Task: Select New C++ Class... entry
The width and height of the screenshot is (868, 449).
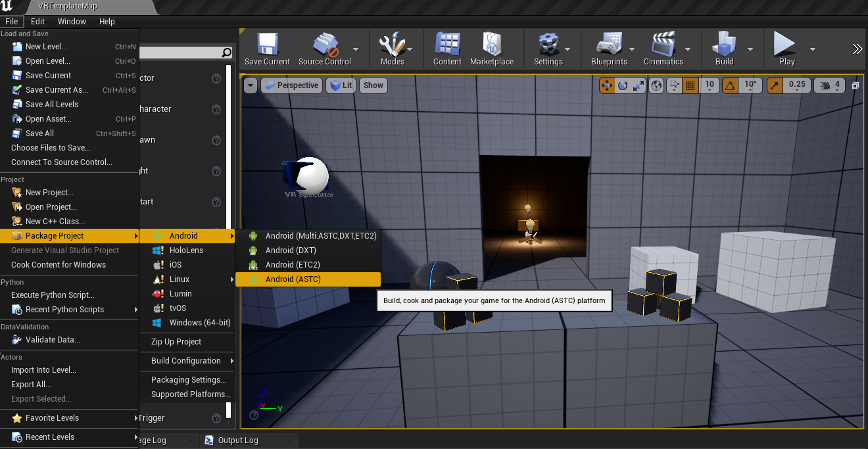Action: (70, 222)
